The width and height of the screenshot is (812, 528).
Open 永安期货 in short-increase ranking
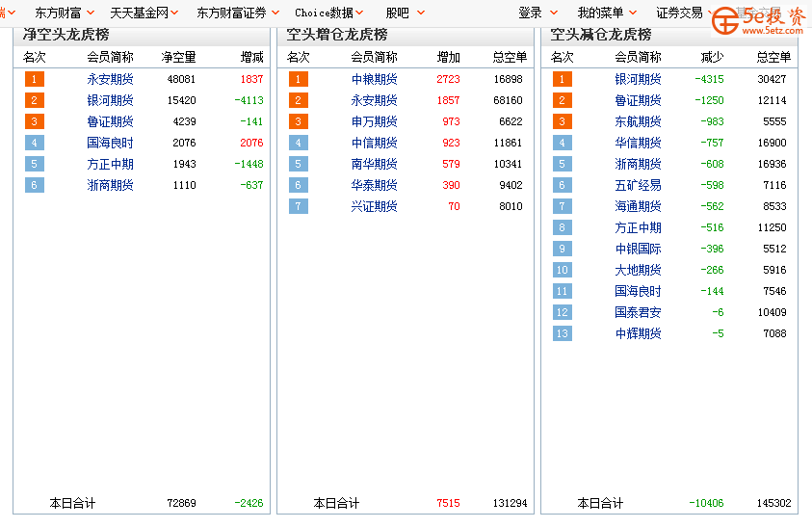374,100
